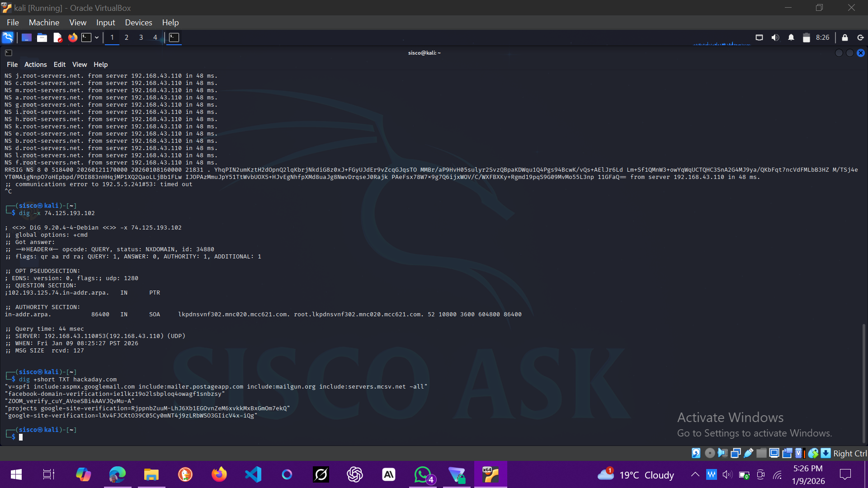Show hidden Windows tray icons chevron

tap(695, 474)
